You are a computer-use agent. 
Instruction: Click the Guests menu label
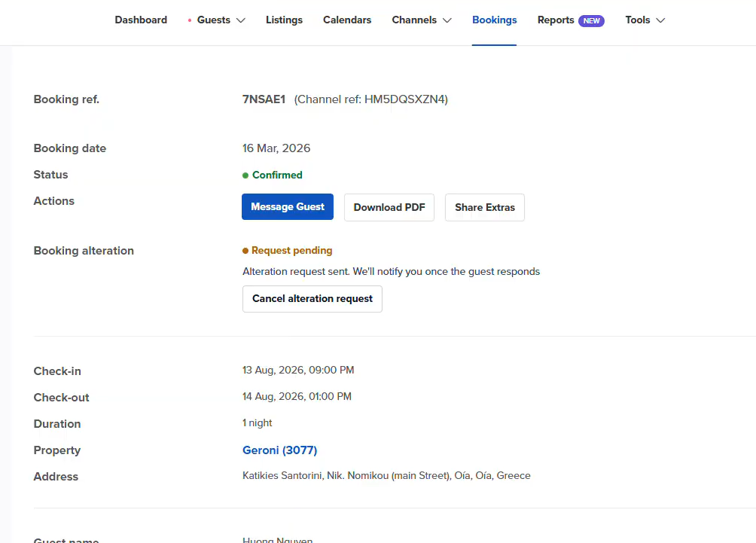tap(213, 20)
